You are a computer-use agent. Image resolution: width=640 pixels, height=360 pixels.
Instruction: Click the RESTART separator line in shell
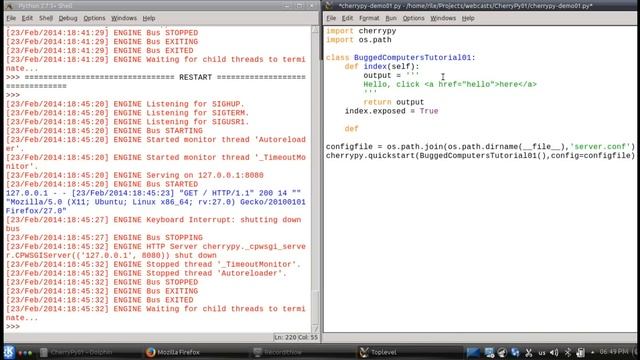(156, 82)
